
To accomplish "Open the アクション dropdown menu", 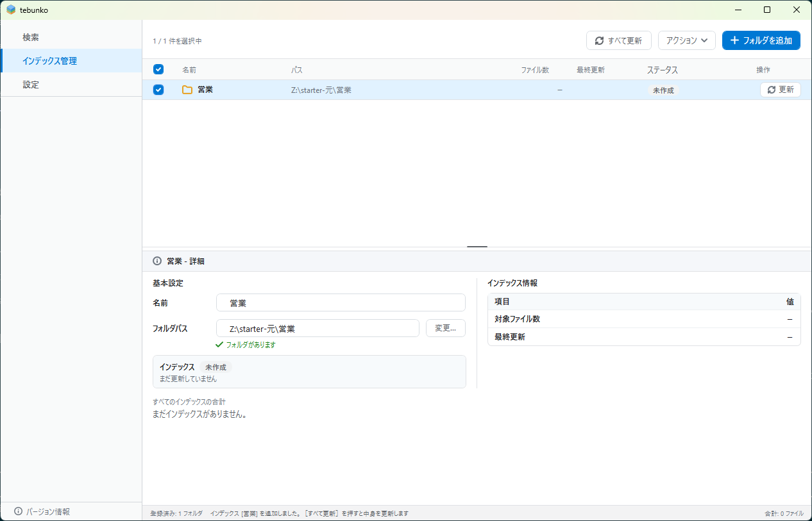I will coord(687,40).
